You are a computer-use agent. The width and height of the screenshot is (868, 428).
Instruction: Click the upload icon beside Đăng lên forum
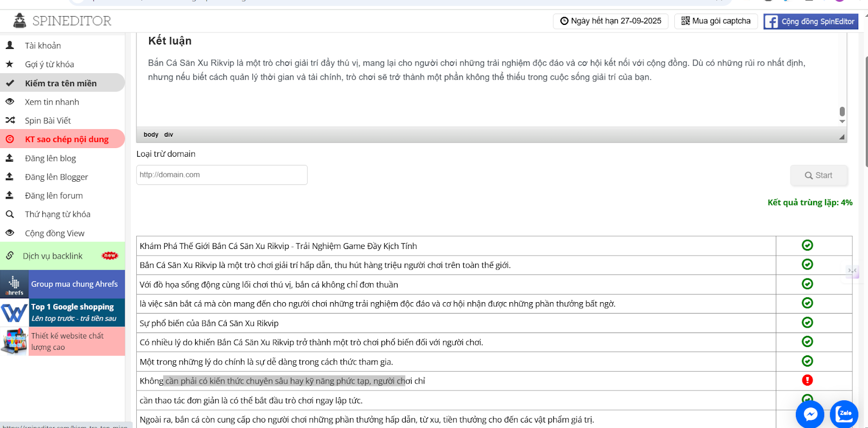pos(10,195)
